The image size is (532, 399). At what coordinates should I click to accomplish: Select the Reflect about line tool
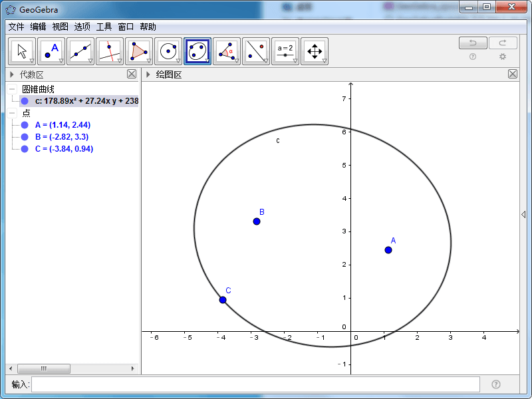(x=256, y=51)
